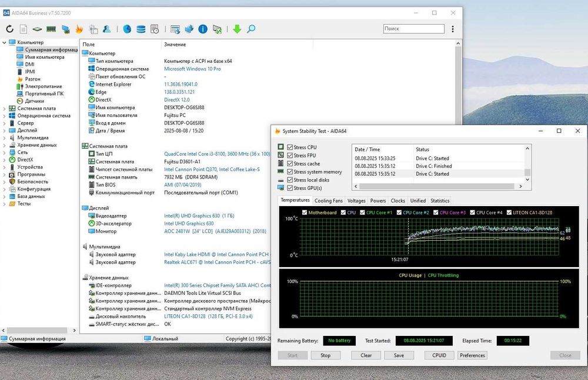Screen dimensions: 588x380
Task: Open the Report icon in the toolbar
Action: tap(24, 29)
